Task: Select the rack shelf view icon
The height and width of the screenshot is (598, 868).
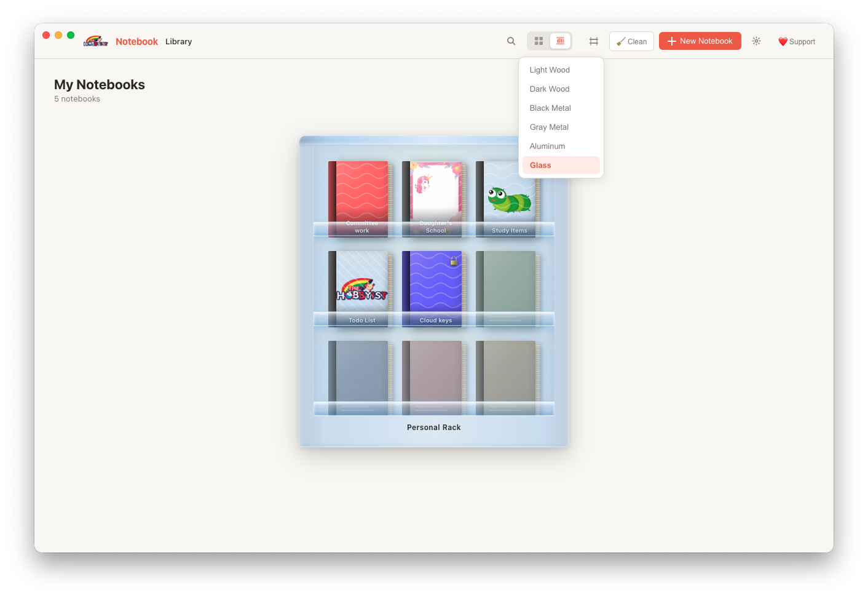Action: pyautogui.click(x=560, y=41)
